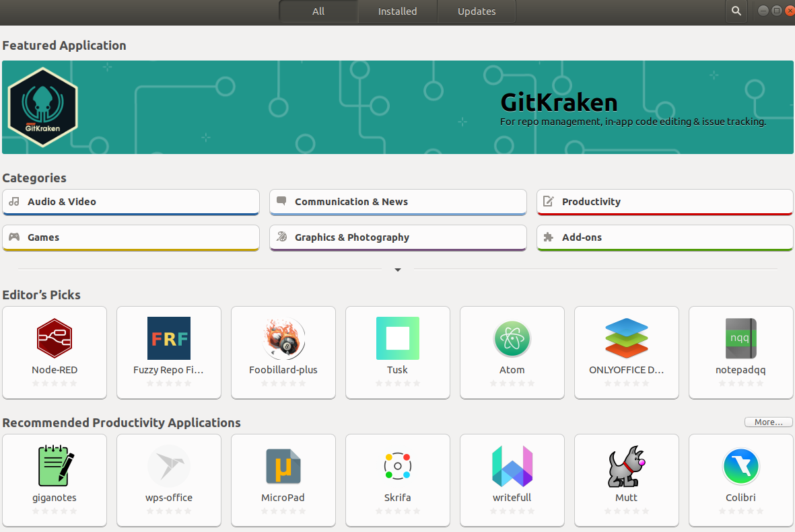Image resolution: width=795 pixels, height=532 pixels.
Task: Open the Games category
Action: point(131,237)
